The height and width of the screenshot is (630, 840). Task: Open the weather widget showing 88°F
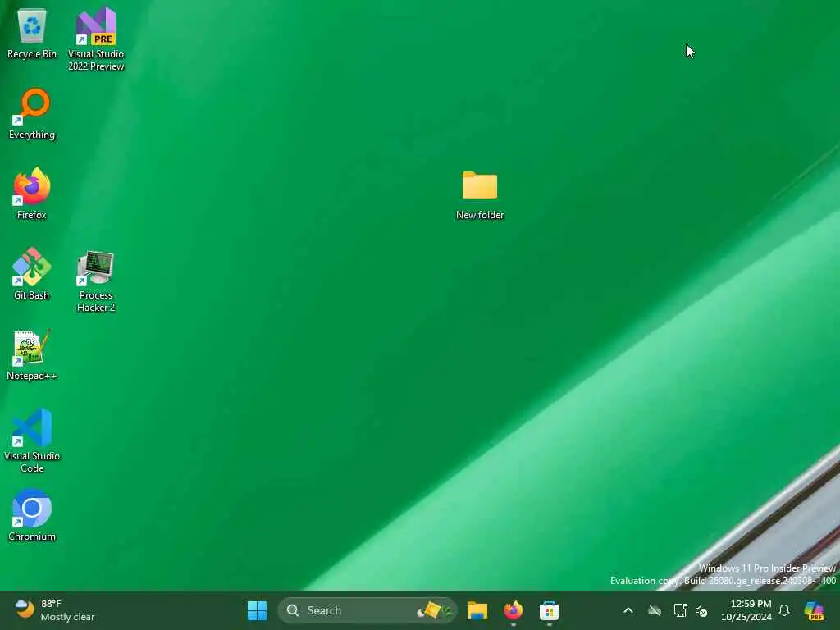pos(54,610)
